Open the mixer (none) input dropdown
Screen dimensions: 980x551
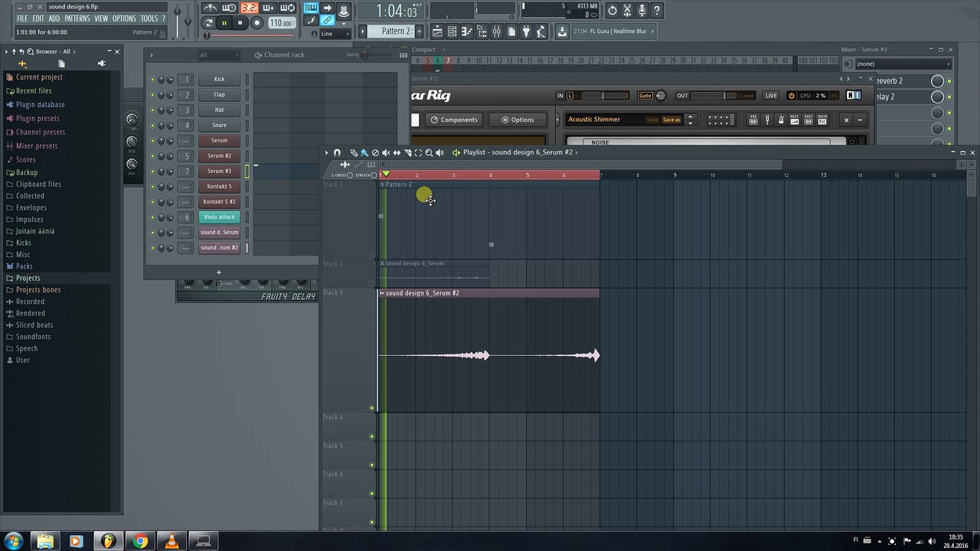[x=903, y=64]
